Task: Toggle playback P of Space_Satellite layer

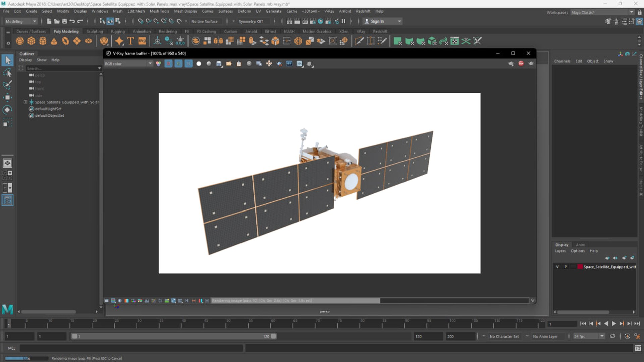Action: point(566,267)
